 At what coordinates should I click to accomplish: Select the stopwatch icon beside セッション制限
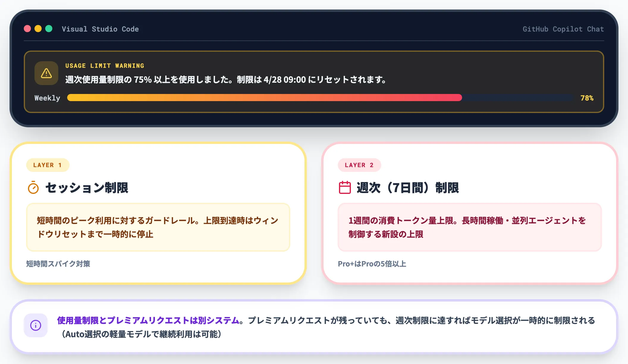coord(34,188)
